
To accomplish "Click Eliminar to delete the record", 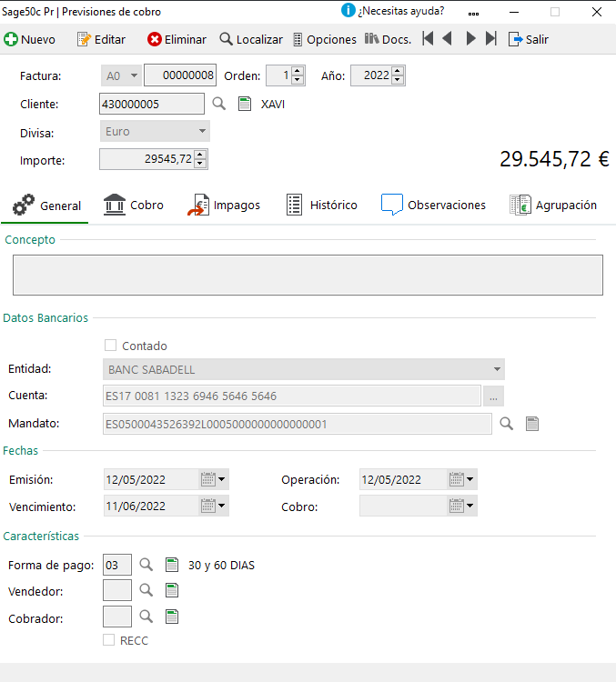I will click(x=177, y=40).
